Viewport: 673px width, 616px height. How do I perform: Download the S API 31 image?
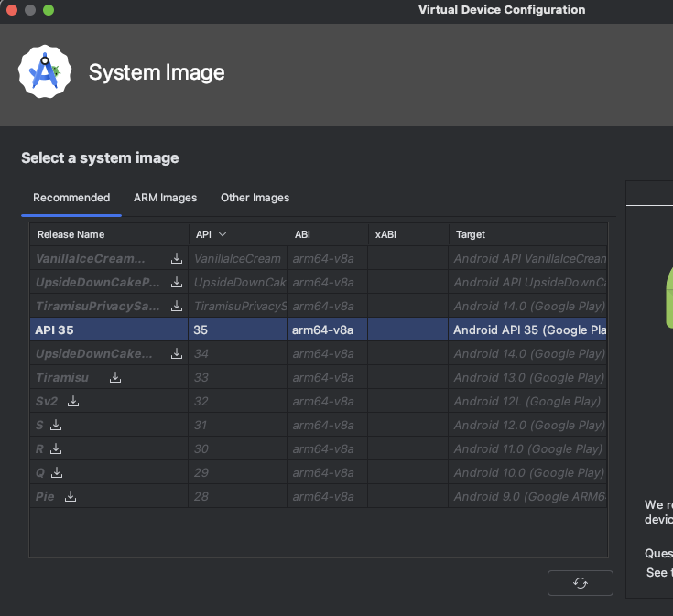pos(56,425)
